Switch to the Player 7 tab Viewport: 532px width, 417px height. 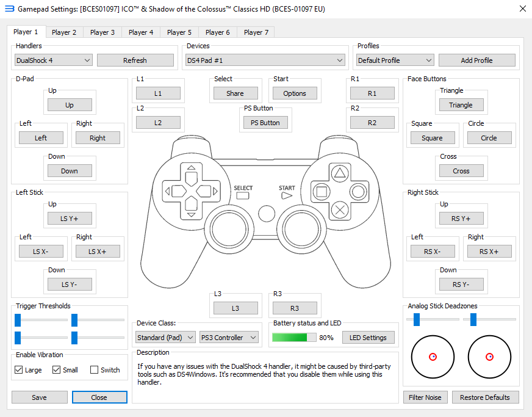(256, 32)
